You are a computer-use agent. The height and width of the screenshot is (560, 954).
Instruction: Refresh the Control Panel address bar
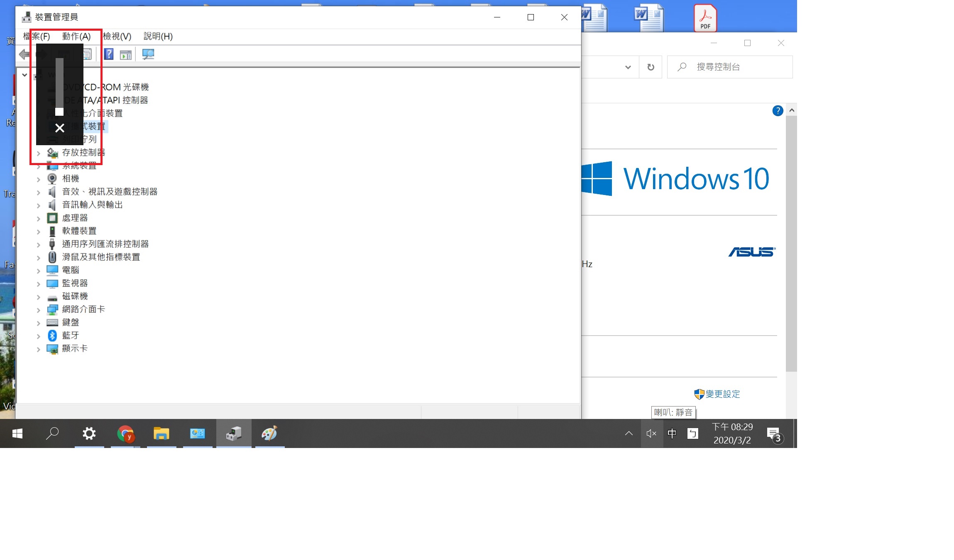[651, 67]
